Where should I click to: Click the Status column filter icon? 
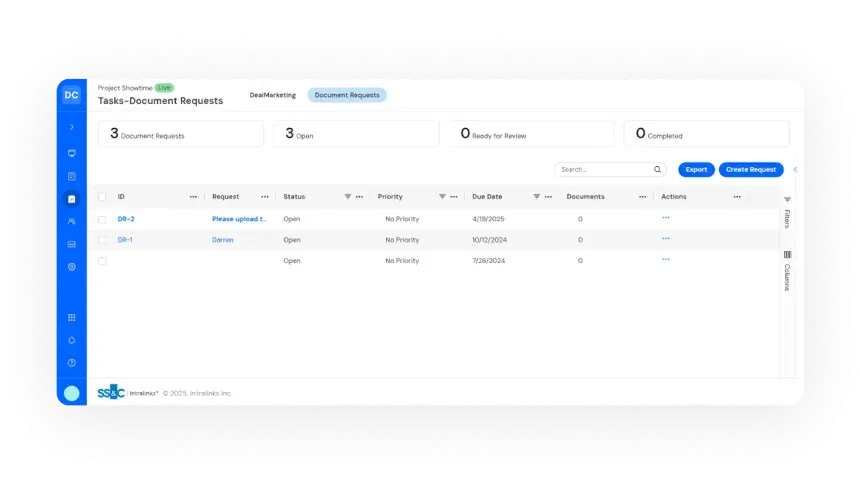coord(348,197)
